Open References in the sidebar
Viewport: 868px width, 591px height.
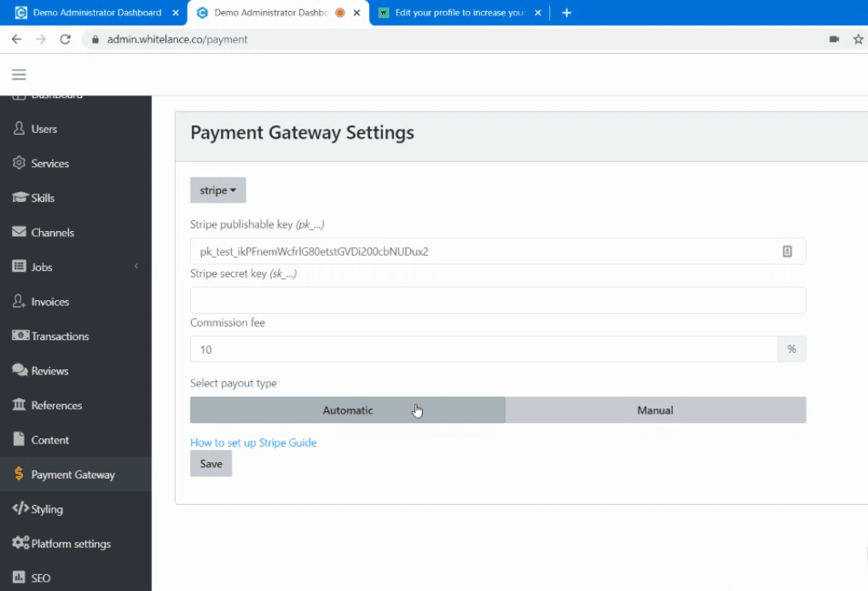tap(76, 405)
